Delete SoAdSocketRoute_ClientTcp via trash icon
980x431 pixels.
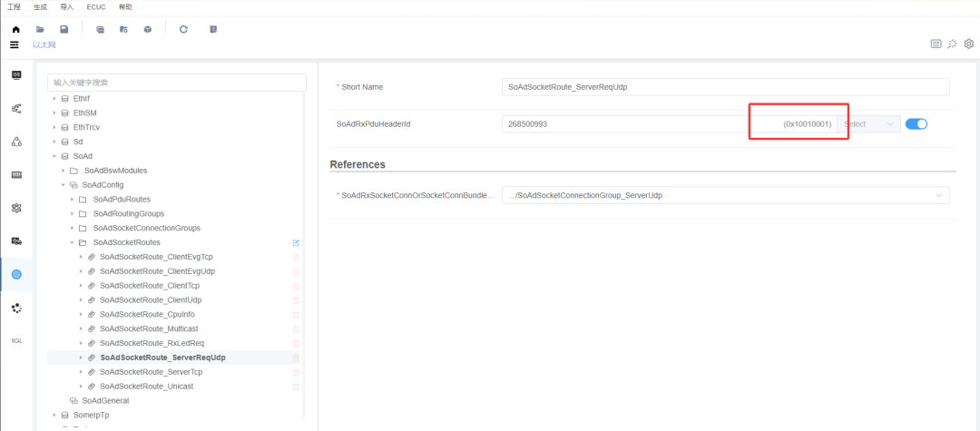coord(296,286)
